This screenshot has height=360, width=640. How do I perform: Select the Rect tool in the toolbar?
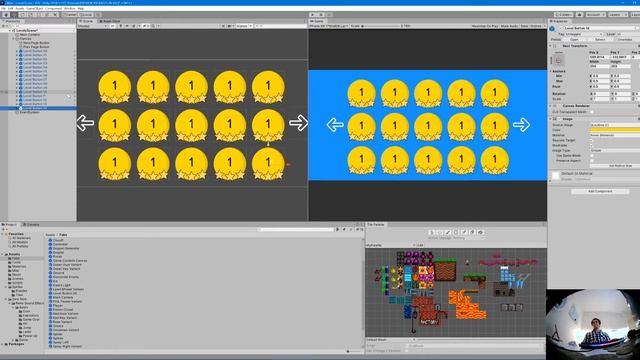[x=38, y=15]
